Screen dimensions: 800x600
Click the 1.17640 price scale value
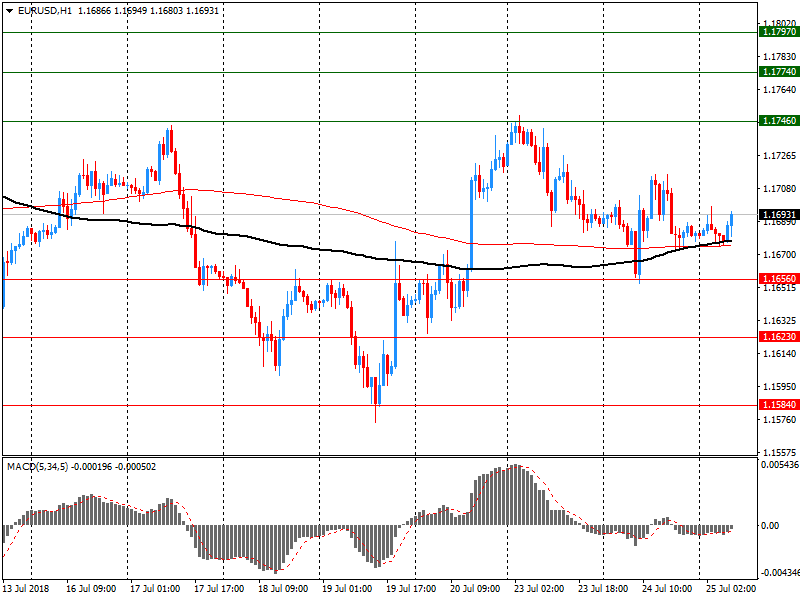click(780, 90)
